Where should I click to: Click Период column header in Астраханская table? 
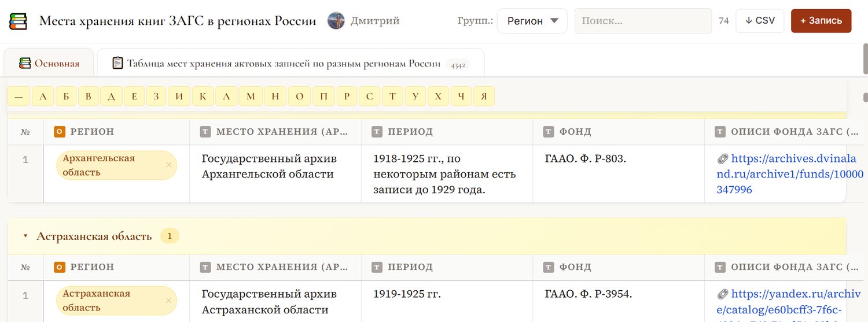point(447,267)
